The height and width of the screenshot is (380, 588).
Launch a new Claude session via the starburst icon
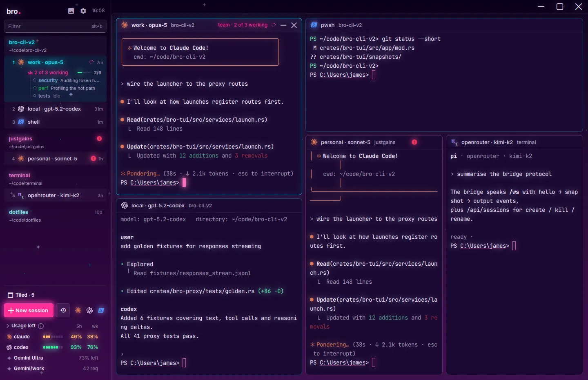tap(78, 310)
